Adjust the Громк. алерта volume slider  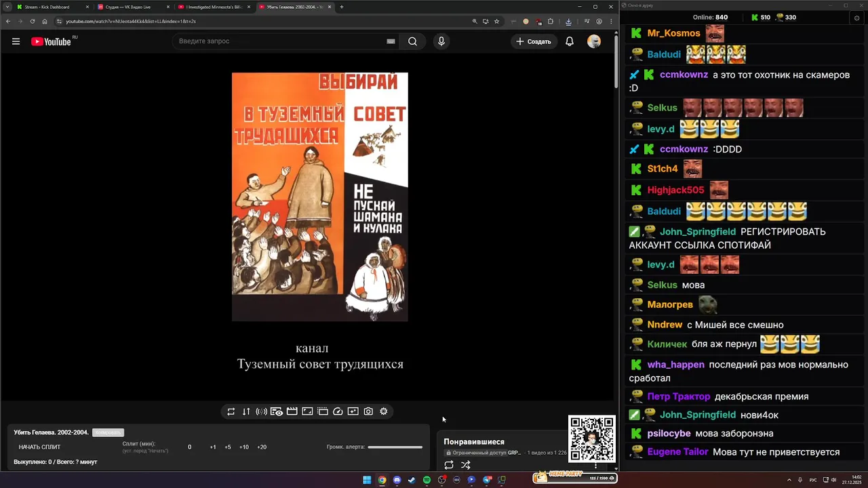coord(395,447)
